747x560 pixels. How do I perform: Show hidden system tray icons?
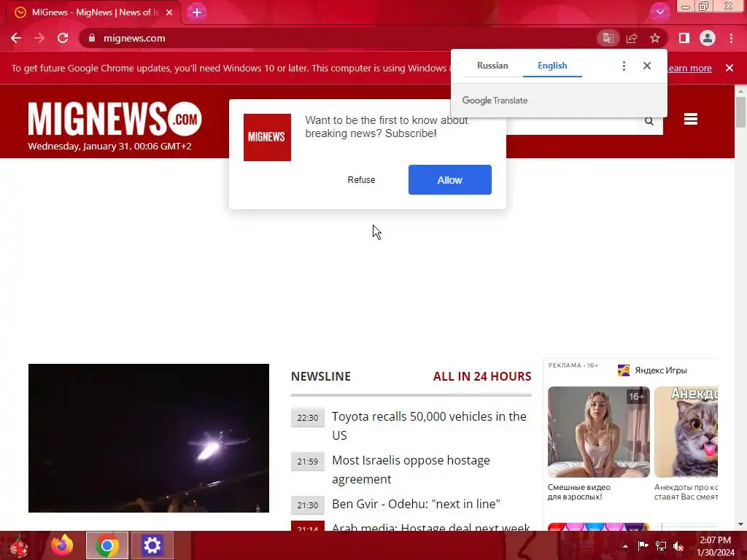click(x=625, y=546)
